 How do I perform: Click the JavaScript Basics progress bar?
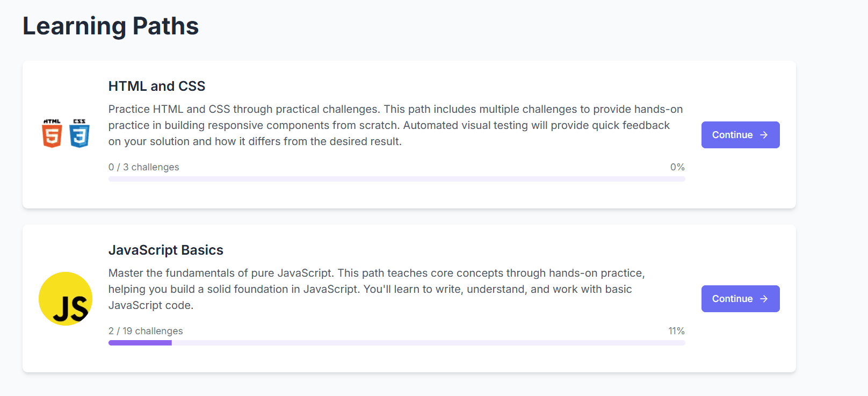point(397,343)
